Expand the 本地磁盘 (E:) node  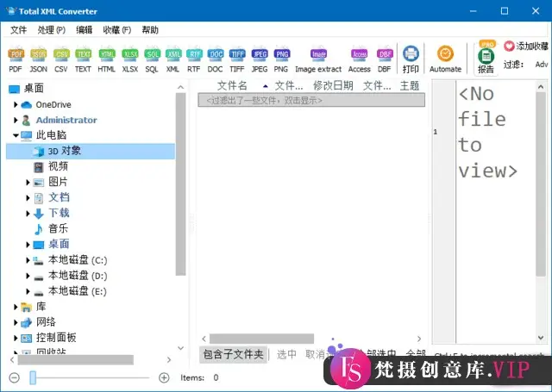pos(28,291)
